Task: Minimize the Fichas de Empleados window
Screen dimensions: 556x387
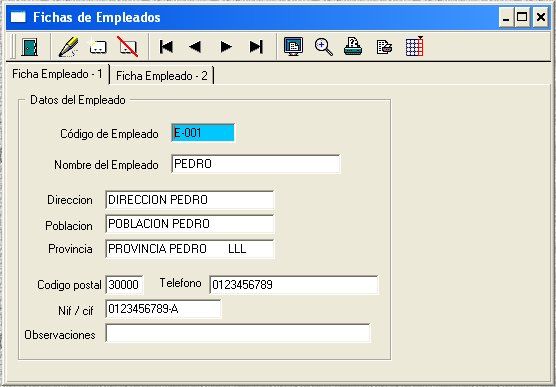Action: tap(506, 18)
